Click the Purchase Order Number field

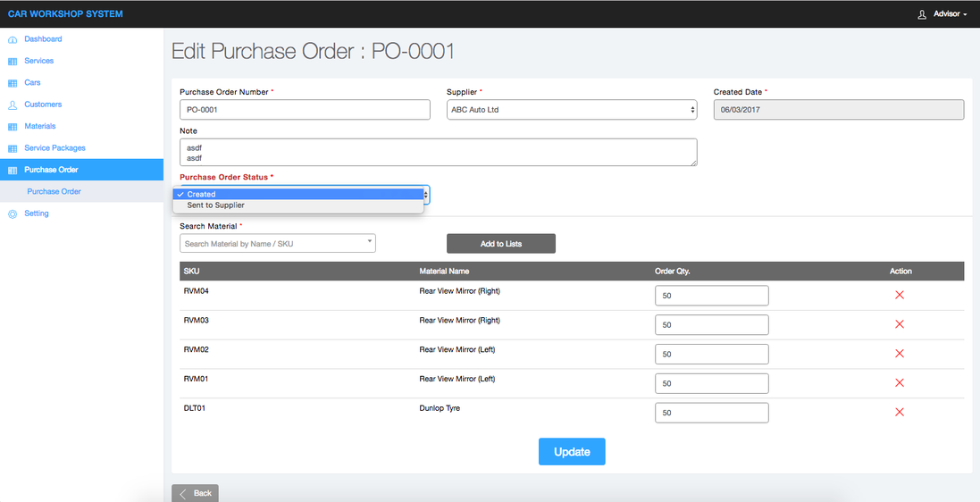pyautogui.click(x=305, y=110)
